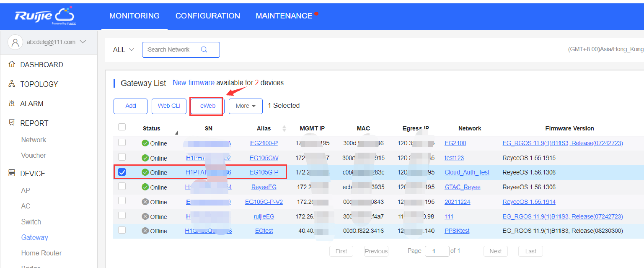Click the Alarm bell icon

pyautogui.click(x=12, y=104)
